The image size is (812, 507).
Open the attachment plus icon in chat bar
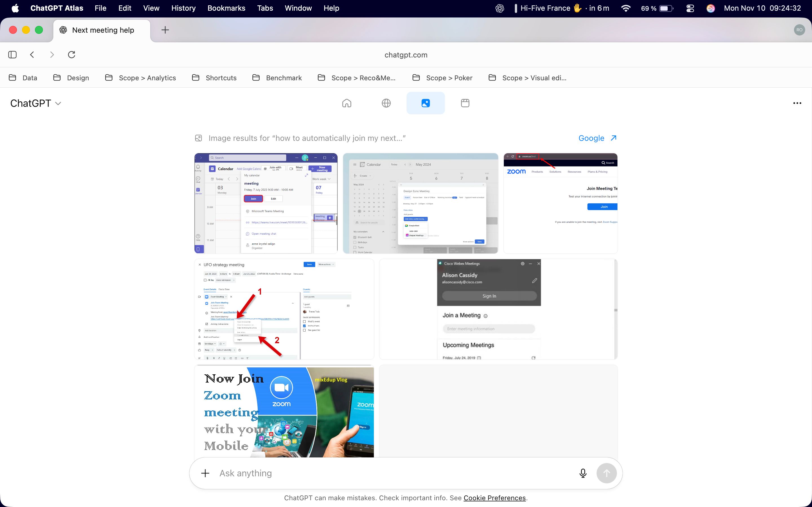point(205,473)
